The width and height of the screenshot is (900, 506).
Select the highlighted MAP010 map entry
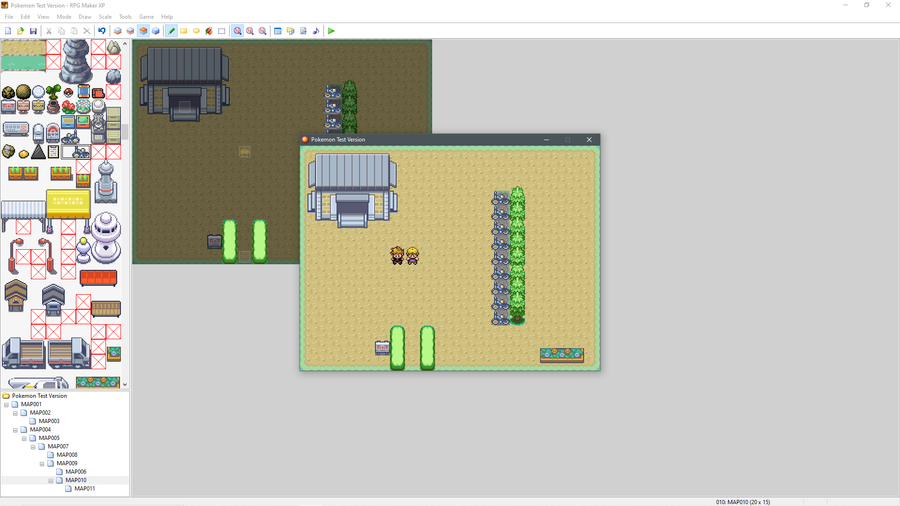point(76,480)
